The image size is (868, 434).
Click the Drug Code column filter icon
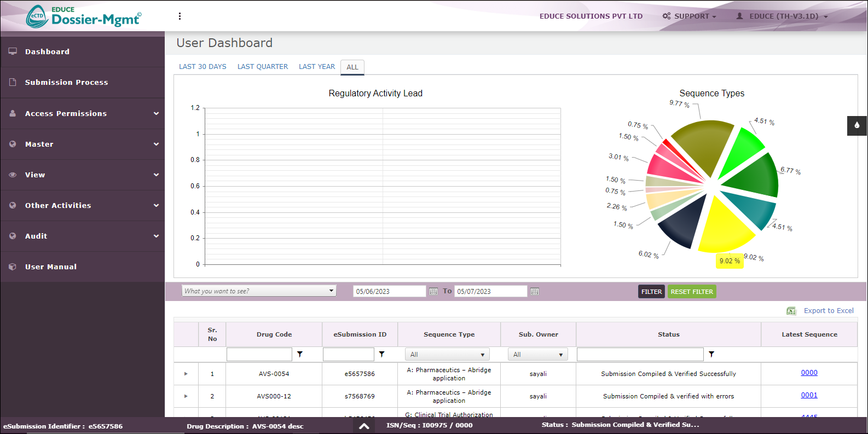click(300, 355)
